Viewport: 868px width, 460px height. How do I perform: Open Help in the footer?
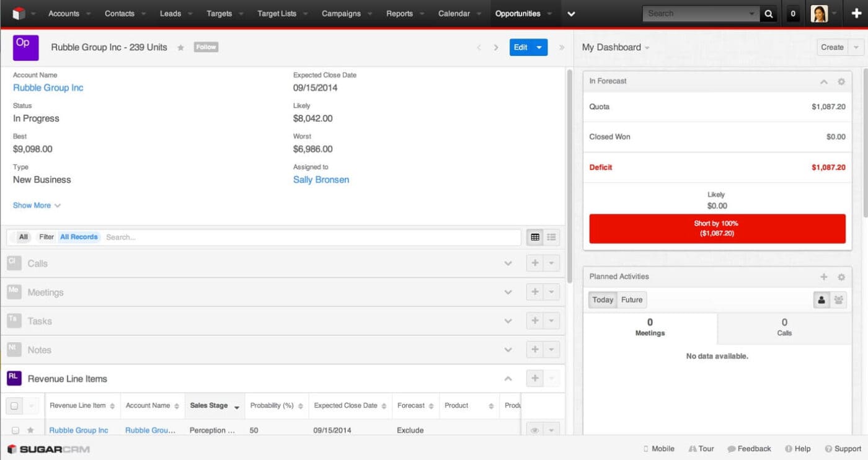coord(798,449)
